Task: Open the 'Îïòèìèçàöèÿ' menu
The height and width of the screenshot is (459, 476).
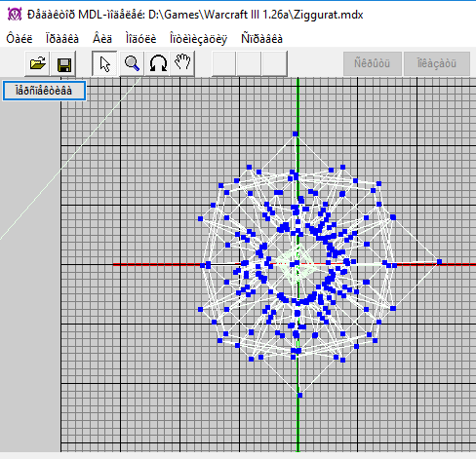Action: coord(198,39)
